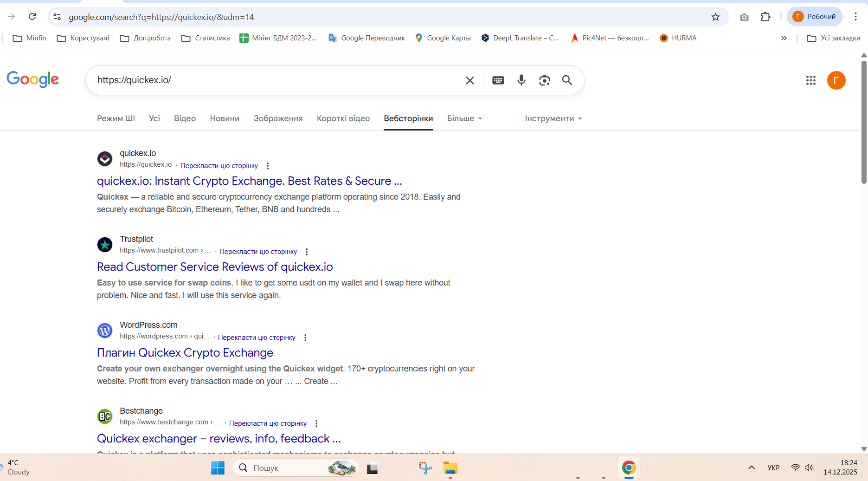
Task: Open Google Переводчик bookmark
Action: 366,38
